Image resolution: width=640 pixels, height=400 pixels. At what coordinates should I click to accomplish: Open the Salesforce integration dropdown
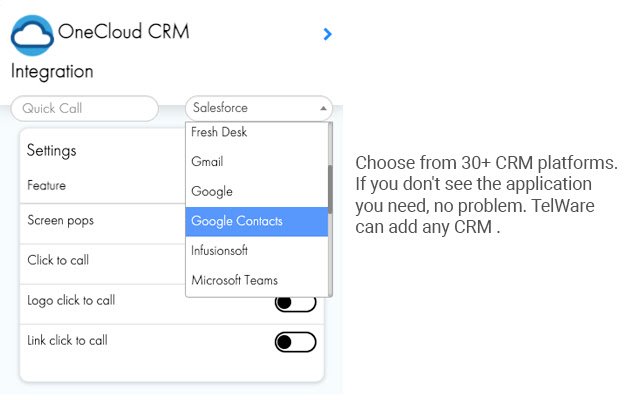(259, 108)
